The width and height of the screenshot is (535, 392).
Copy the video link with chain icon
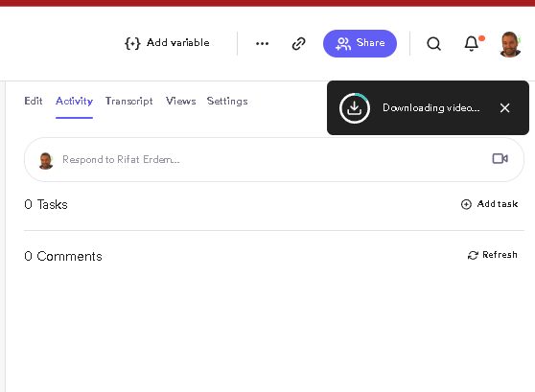coord(298,44)
